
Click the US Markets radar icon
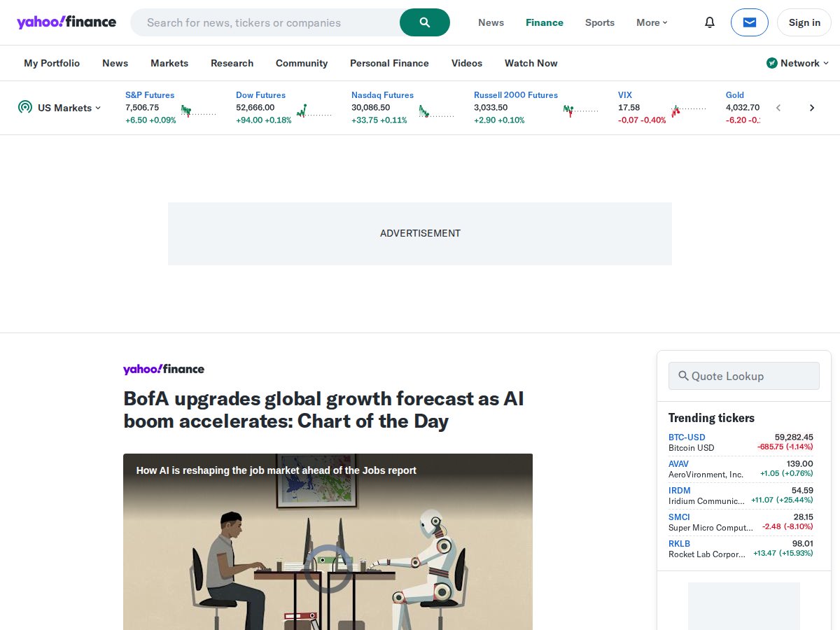[x=25, y=107]
